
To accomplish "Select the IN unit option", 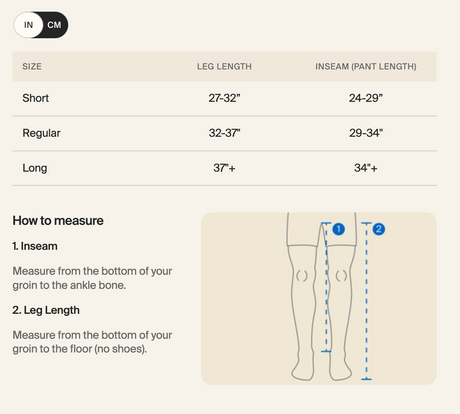I will (29, 25).
